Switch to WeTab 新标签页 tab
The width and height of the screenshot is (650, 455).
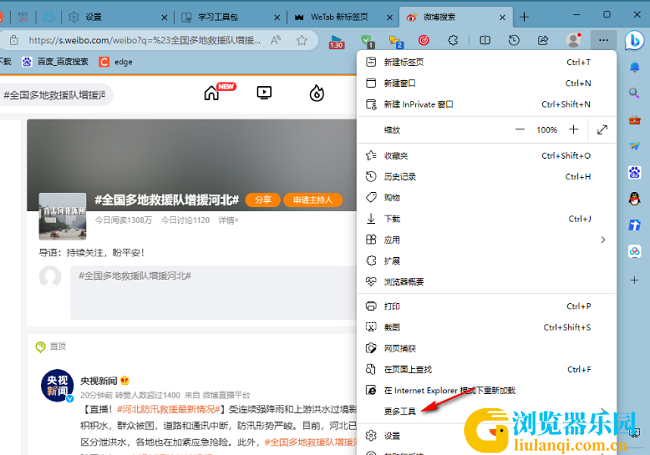pos(343,17)
